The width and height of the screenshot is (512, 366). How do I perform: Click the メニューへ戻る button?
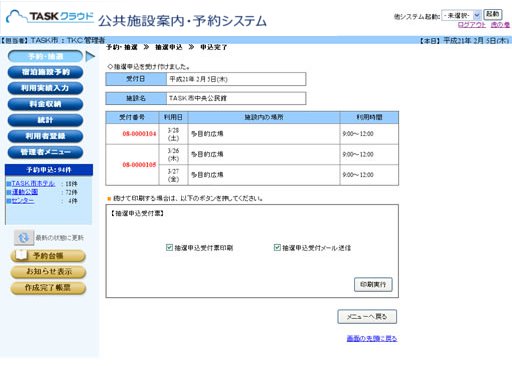[x=367, y=317]
